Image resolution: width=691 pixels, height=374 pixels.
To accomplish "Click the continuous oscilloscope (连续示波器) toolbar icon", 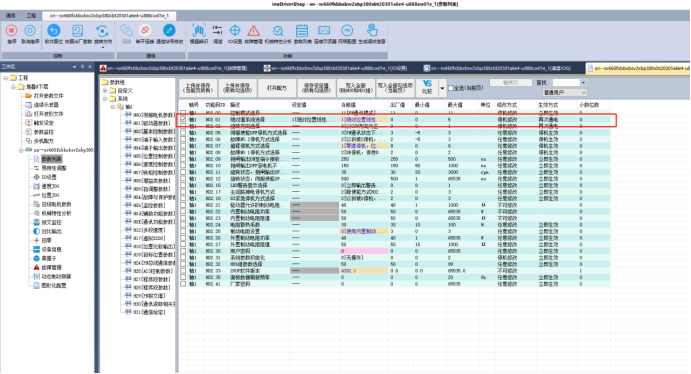I will [324, 30].
